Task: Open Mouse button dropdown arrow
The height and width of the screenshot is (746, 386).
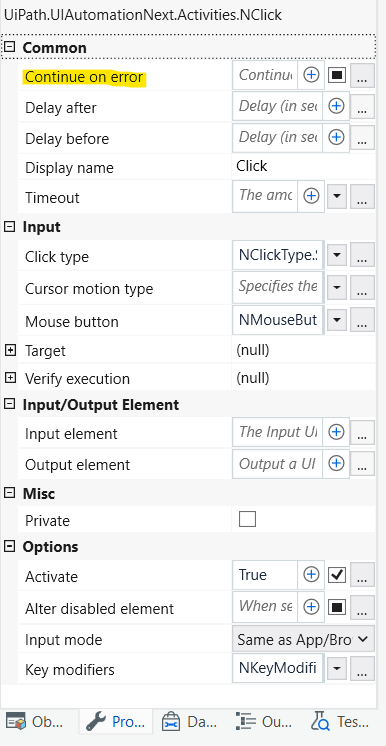Action: coord(337,320)
